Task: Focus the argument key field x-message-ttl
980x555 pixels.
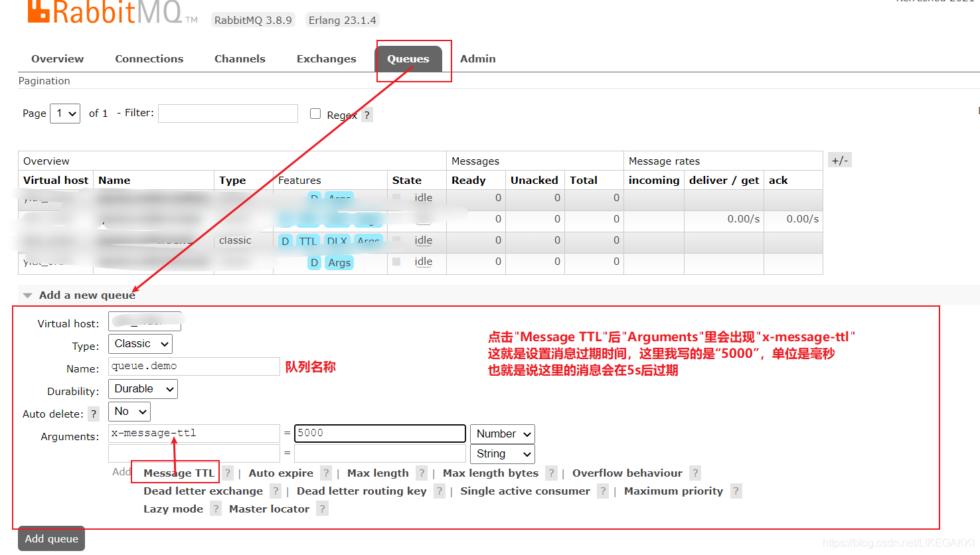Action: [194, 434]
